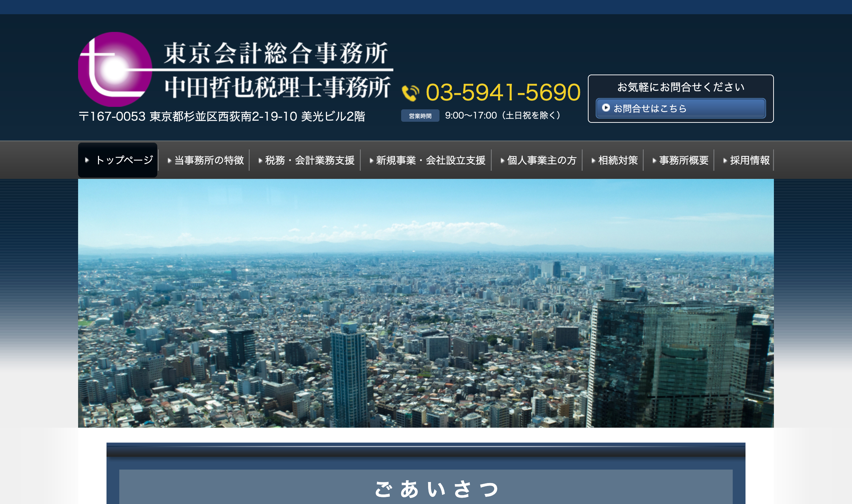Viewport: 852px width, 504px height.
Task: Click phone number 03-5941-5690
Action: pos(503,92)
